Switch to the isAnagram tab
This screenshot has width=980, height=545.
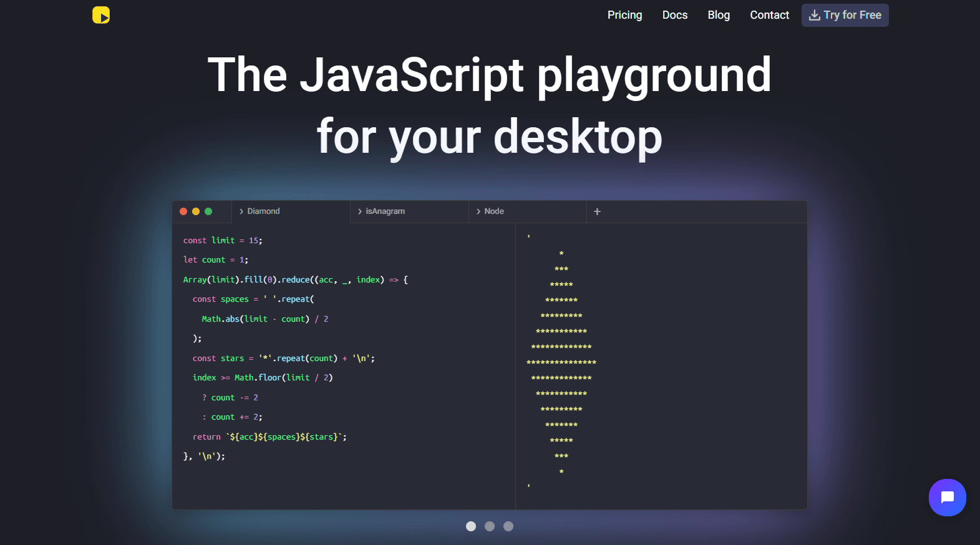point(409,211)
